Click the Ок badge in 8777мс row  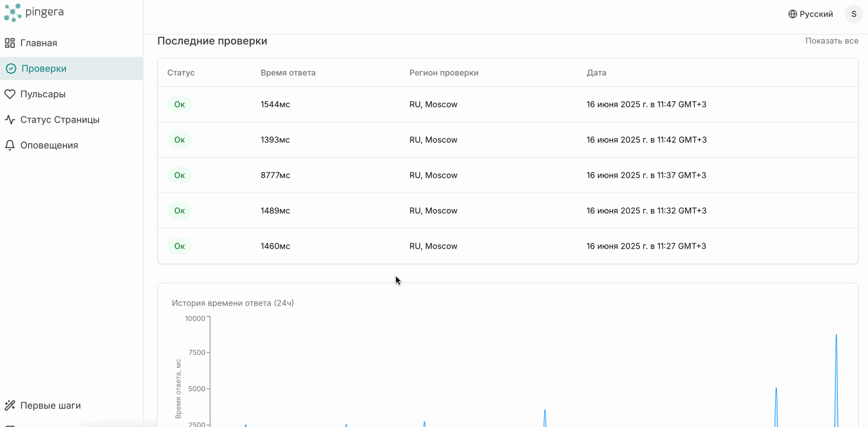[179, 175]
